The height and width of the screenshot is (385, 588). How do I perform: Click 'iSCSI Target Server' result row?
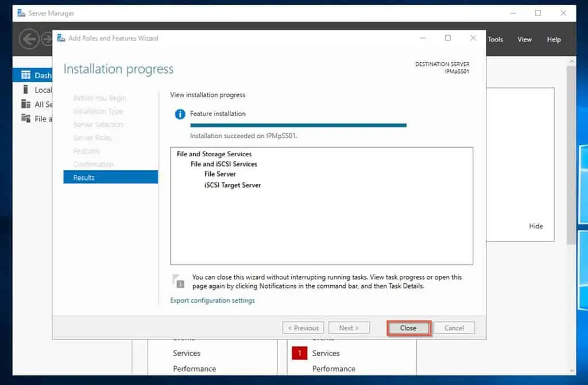tap(233, 185)
